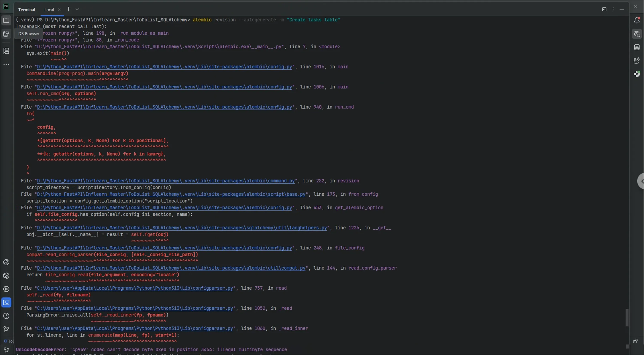Open config.py link at line 1016
This screenshot has width=644, height=355.
pos(165,67)
